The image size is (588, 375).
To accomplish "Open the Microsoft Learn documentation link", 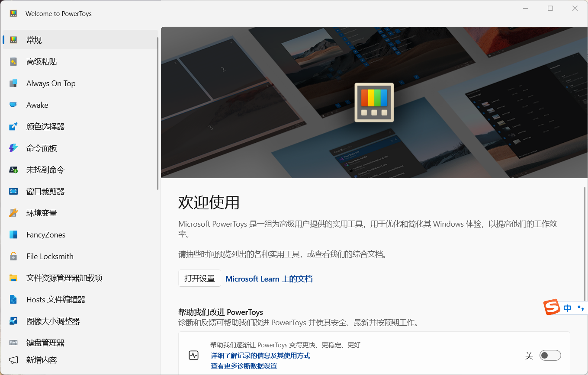I will (x=269, y=279).
